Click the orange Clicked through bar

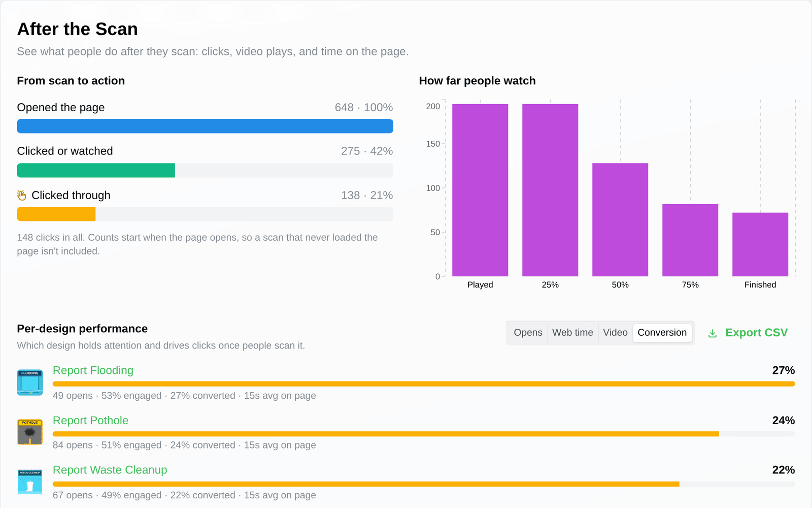point(56,214)
